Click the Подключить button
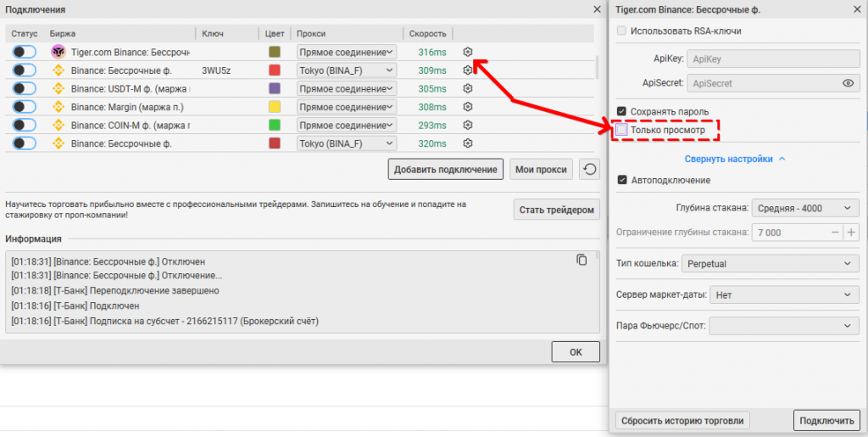 point(826,420)
